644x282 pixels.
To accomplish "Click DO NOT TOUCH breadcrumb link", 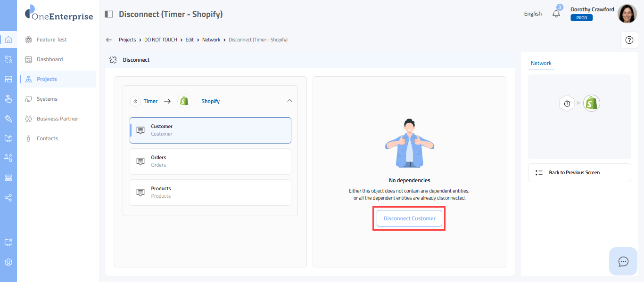I will coord(161,40).
